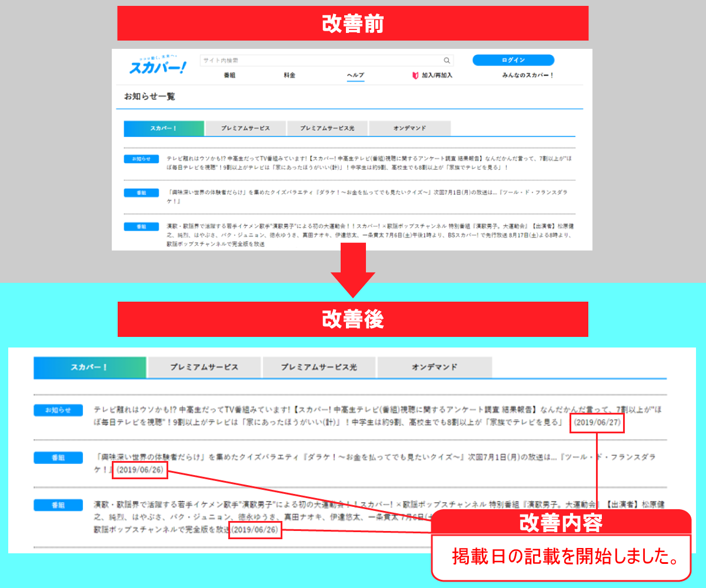
Task: Click the ログイン button
Action: tap(513, 60)
